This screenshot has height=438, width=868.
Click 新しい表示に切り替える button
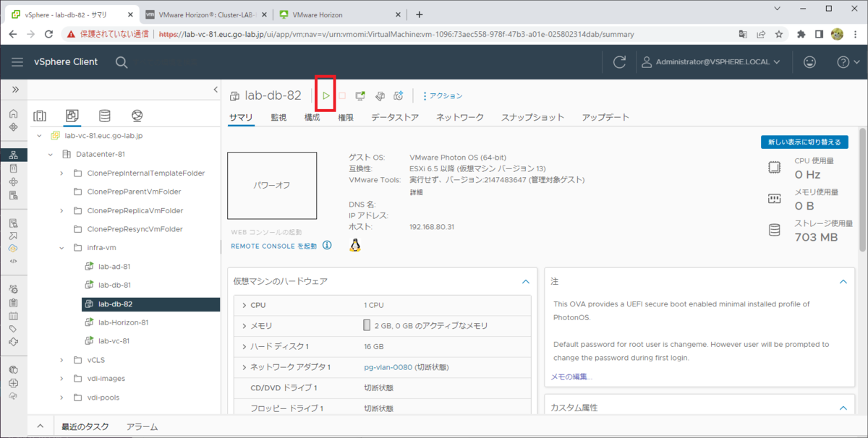804,142
